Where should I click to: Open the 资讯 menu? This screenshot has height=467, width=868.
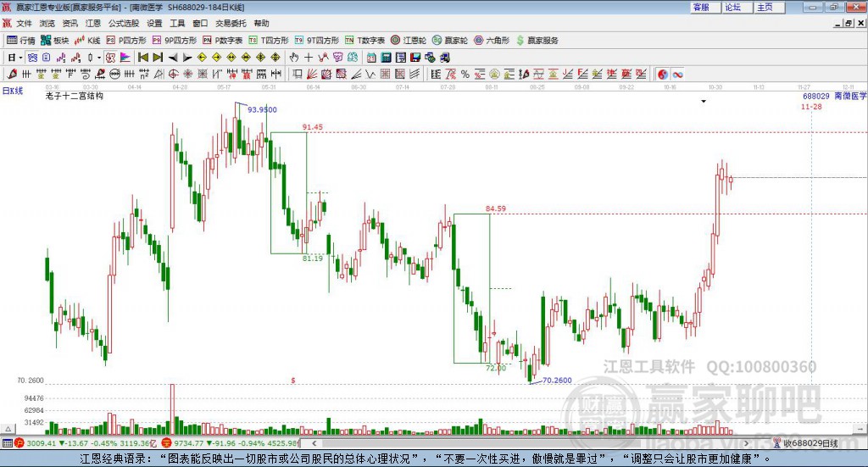70,23
